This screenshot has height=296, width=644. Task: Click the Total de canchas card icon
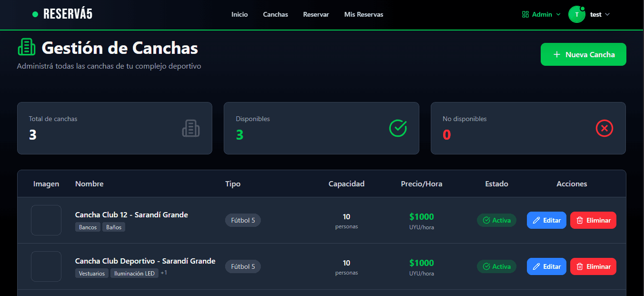click(191, 128)
